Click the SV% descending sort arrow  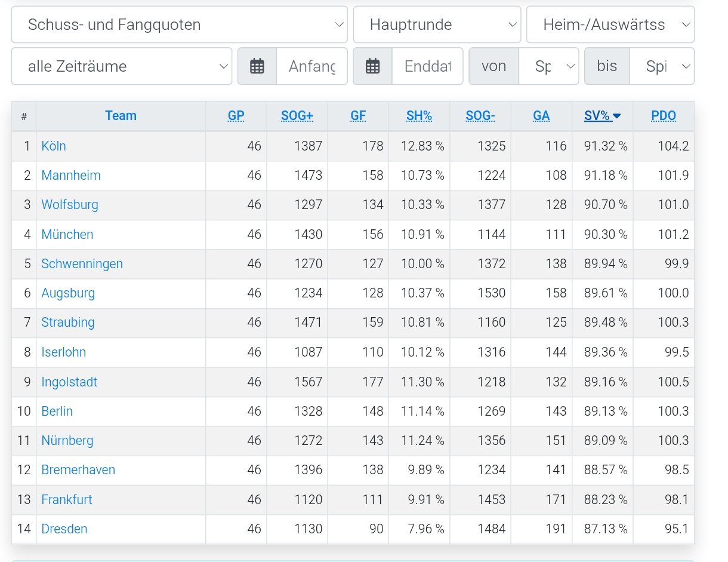click(x=617, y=116)
